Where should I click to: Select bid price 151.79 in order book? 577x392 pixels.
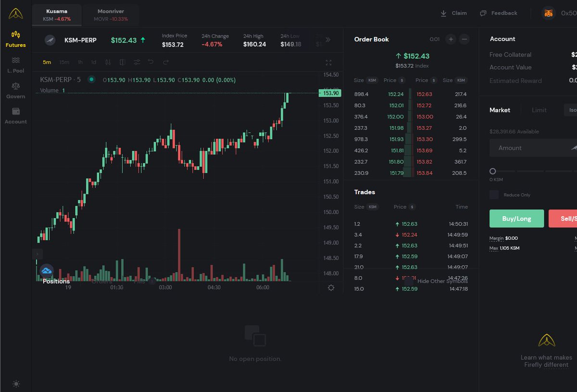pyautogui.click(x=397, y=173)
